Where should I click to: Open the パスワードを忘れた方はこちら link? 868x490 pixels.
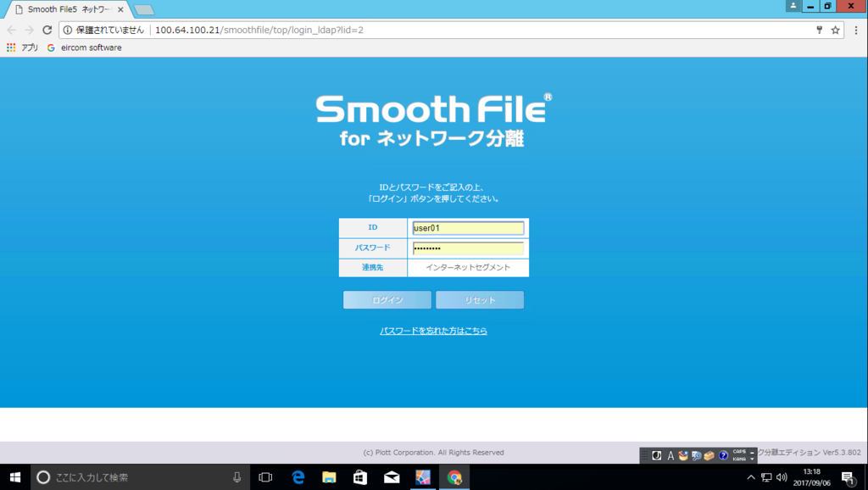[x=433, y=331]
